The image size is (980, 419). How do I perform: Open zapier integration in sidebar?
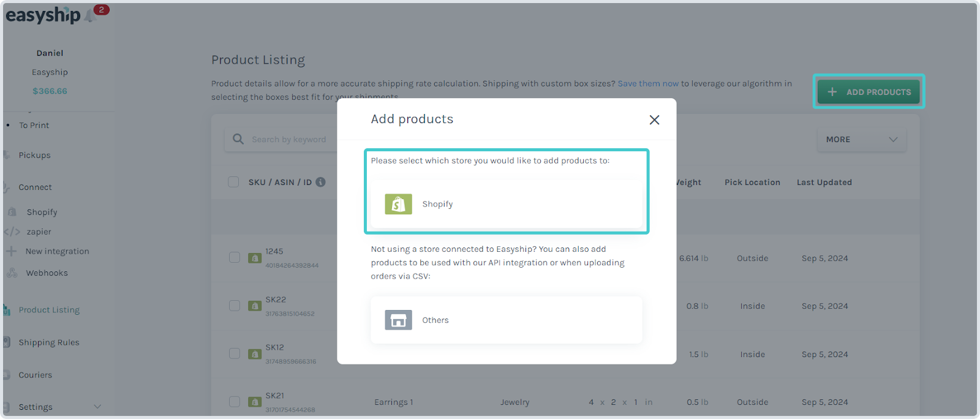click(39, 232)
